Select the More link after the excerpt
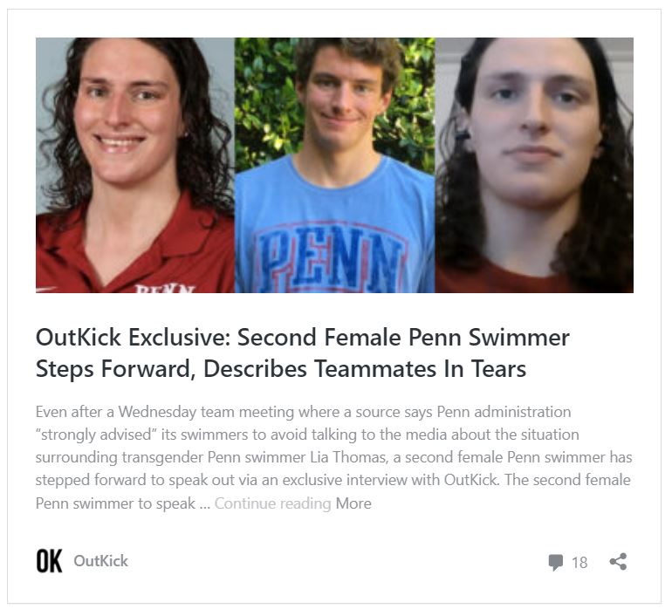The width and height of the screenshot is (672, 616). click(353, 503)
